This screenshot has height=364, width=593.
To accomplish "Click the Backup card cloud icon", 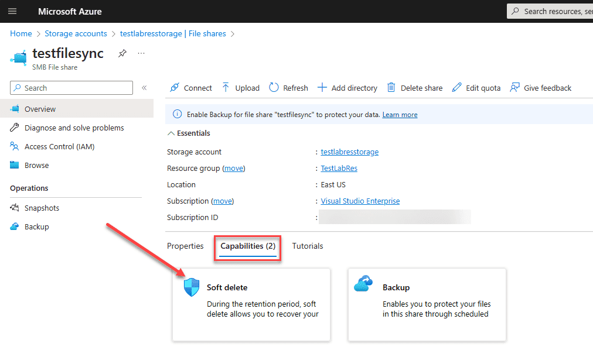I will click(x=363, y=284).
